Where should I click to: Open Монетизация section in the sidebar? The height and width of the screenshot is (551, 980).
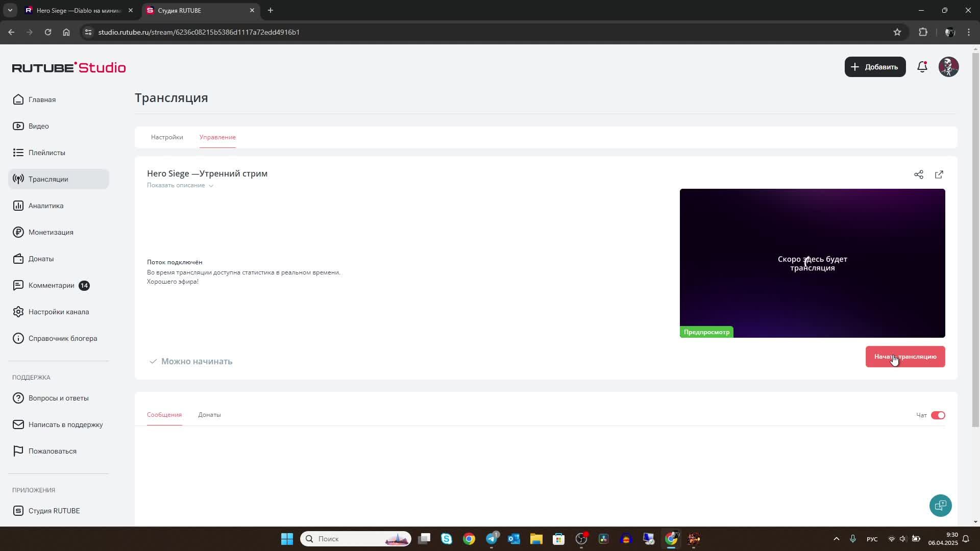pos(51,232)
